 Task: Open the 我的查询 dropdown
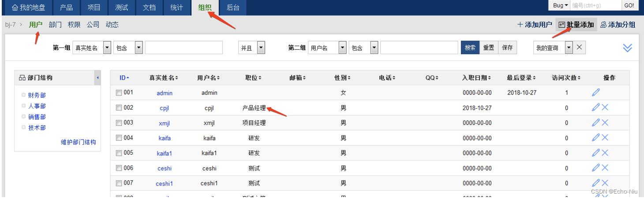(x=553, y=48)
